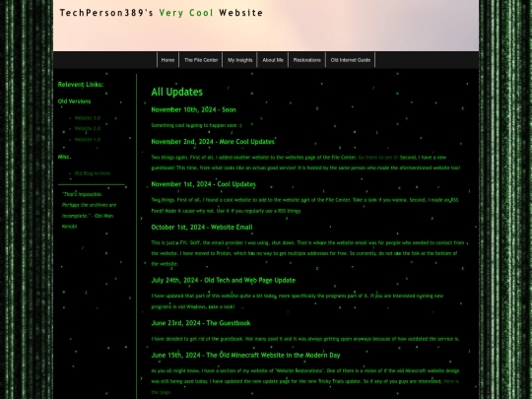The image size is (532, 399).
Task: Click 'November 2nd, 2024 - More Cool Updates' heading
Action: point(213,142)
